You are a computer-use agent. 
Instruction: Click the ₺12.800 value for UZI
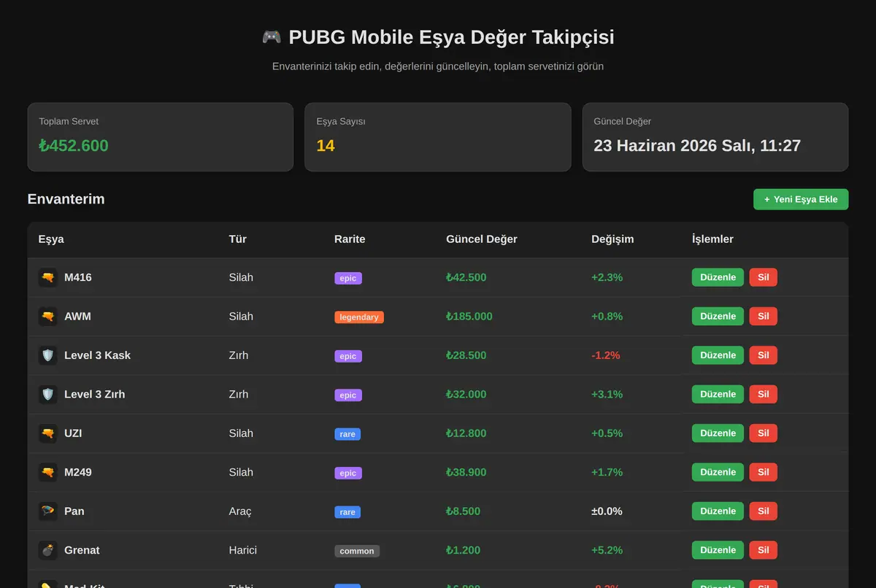[466, 433]
